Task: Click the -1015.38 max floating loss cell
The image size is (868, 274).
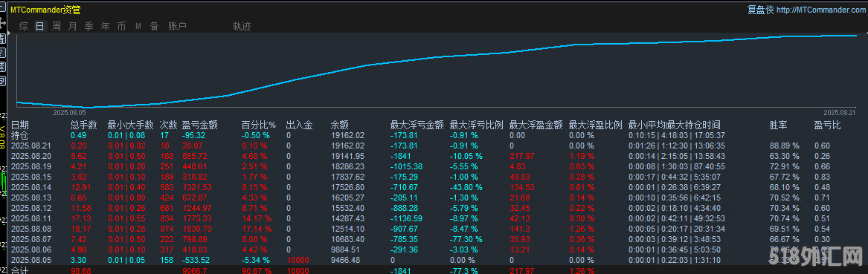Action: tap(407, 166)
